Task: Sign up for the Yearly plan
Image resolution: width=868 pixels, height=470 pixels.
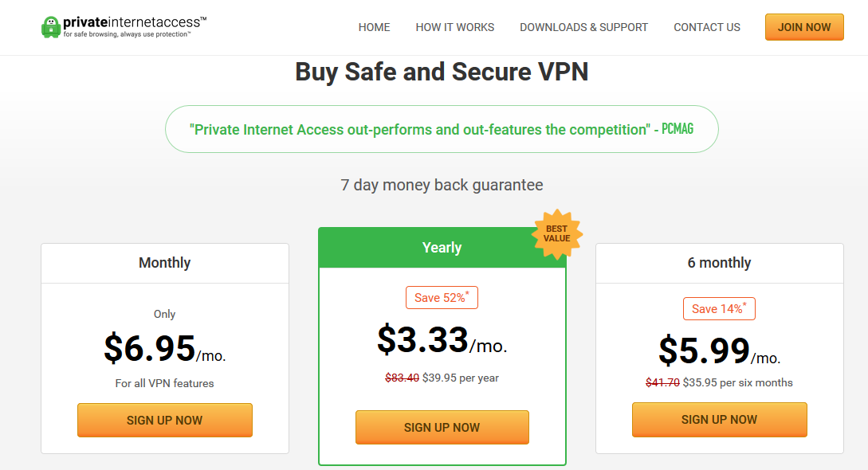Action: 442,428
